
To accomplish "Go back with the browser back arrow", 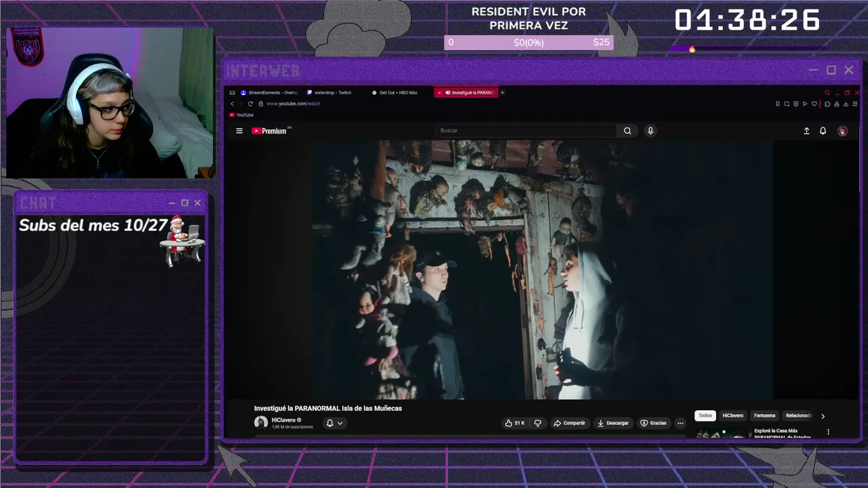I will [232, 104].
